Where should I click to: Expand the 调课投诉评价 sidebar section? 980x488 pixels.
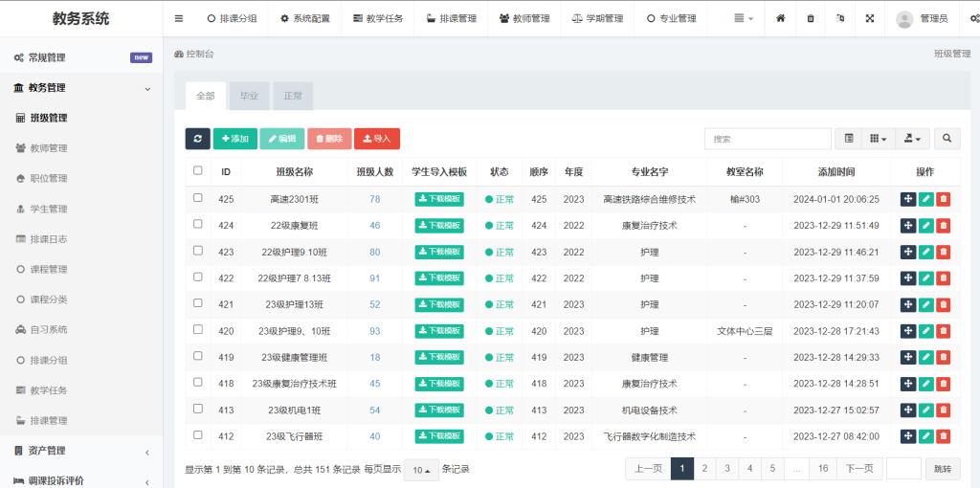(x=81, y=480)
